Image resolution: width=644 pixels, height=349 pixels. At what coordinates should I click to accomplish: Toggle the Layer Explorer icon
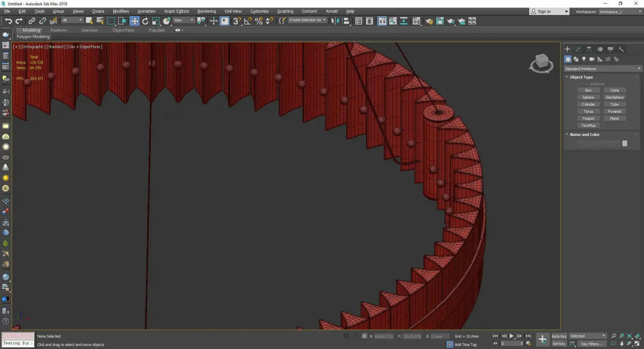click(370, 21)
